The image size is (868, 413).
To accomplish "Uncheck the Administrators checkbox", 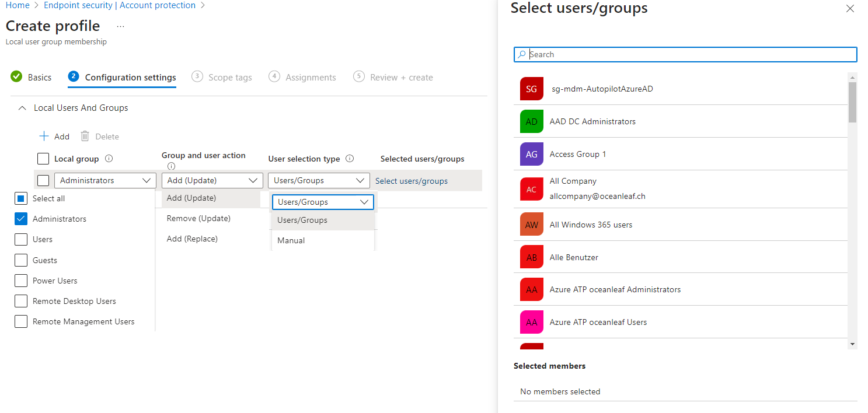I will (x=21, y=219).
